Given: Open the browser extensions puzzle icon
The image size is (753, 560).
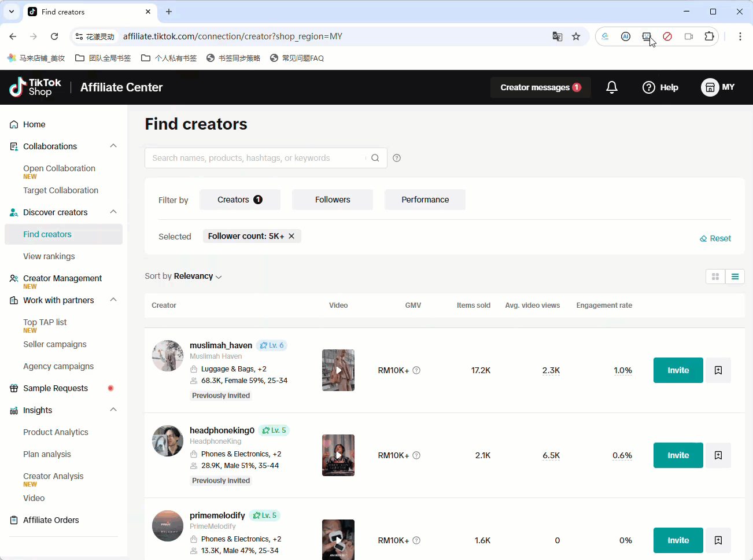Looking at the screenshot, I should click(710, 36).
